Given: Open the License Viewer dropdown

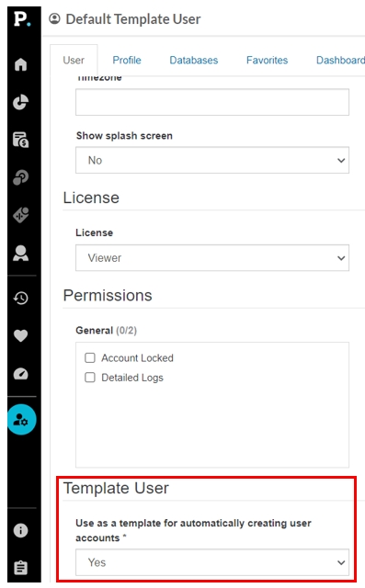Looking at the screenshot, I should click(x=212, y=258).
